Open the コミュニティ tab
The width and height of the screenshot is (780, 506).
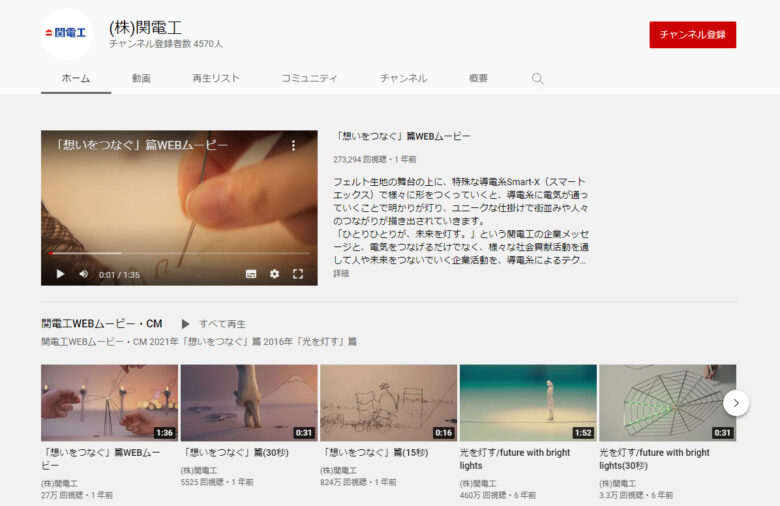click(x=309, y=78)
